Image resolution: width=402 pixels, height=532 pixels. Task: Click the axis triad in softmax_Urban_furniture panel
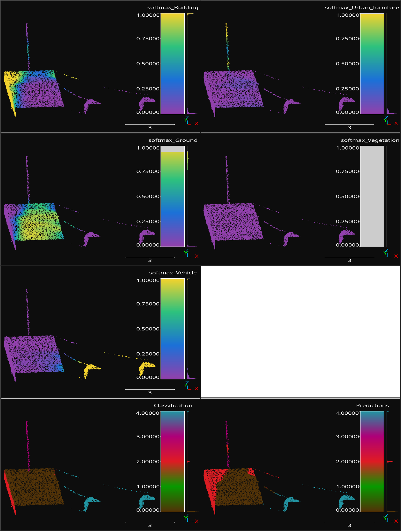390,121
